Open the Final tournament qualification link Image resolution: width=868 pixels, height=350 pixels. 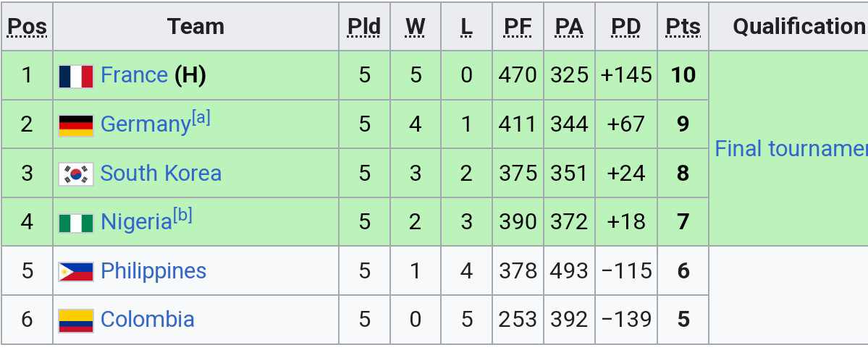tap(791, 148)
